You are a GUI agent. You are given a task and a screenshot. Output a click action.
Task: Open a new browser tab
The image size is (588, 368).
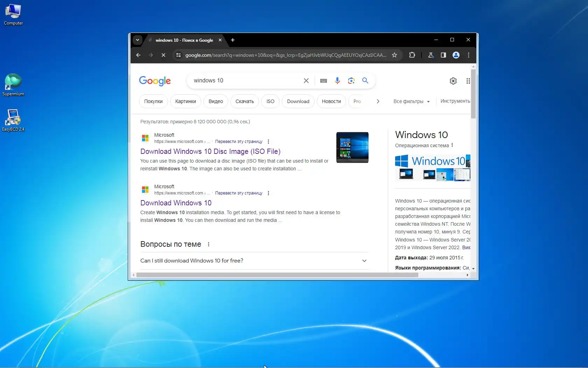click(233, 40)
